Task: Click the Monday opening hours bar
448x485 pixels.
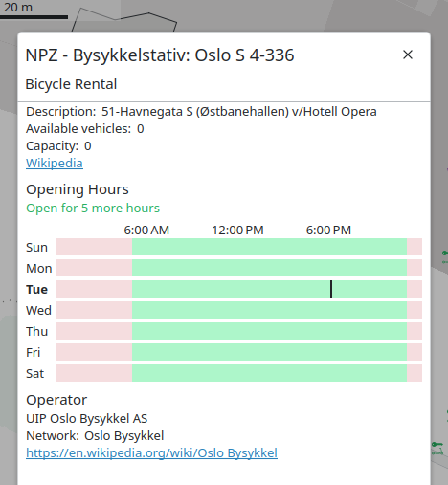Action: [238, 268]
